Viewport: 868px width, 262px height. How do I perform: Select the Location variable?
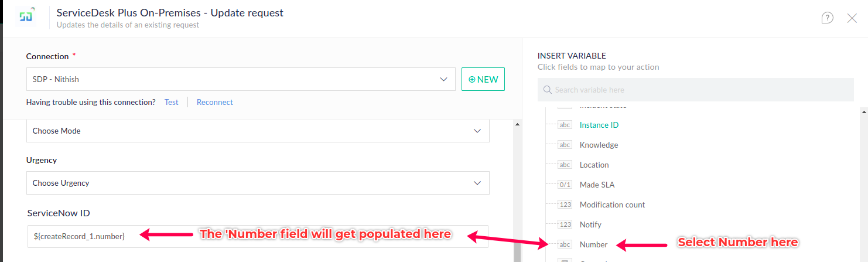[594, 165]
